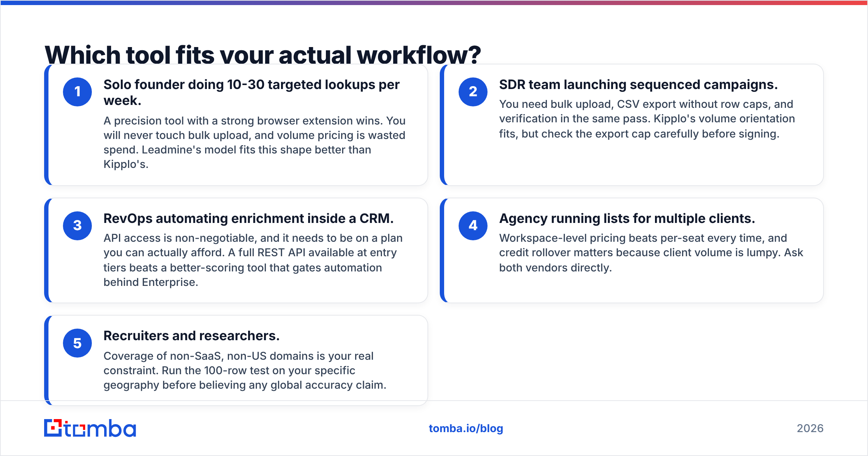Click the "2026" year text
This screenshot has width=868, height=456.
pyautogui.click(x=810, y=428)
